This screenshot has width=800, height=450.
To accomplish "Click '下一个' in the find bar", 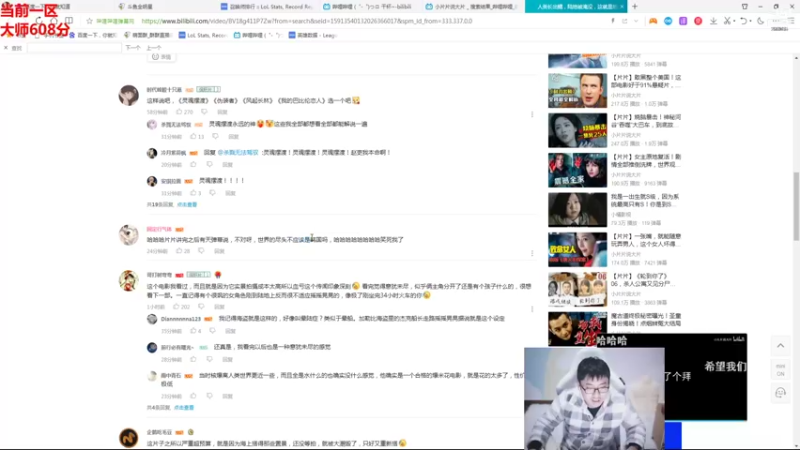I will (133, 48).
